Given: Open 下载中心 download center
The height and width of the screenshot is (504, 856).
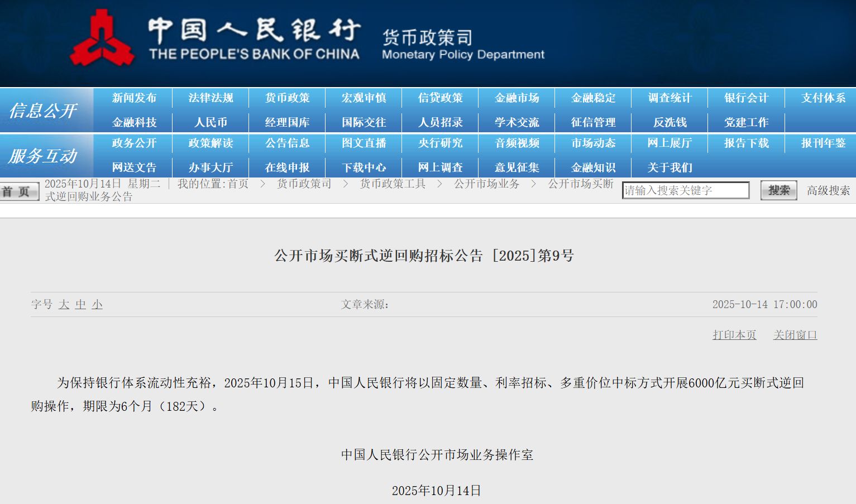Looking at the screenshot, I should (x=364, y=167).
